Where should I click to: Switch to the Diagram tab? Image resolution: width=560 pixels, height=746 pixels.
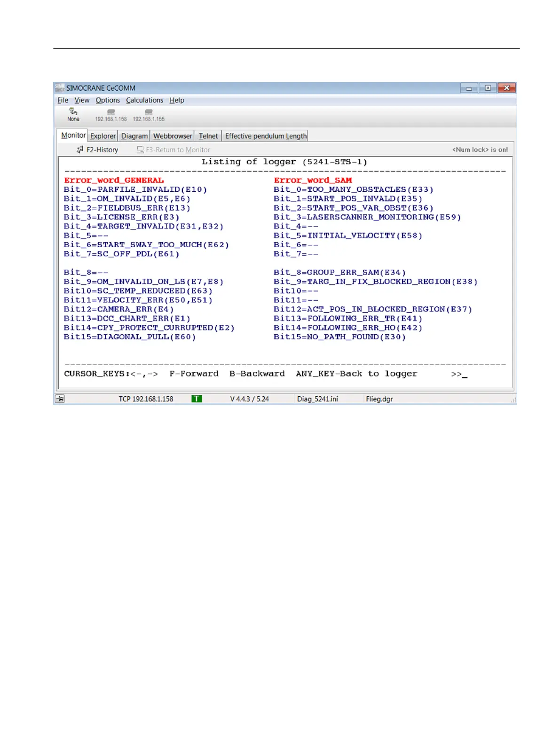[x=134, y=136]
